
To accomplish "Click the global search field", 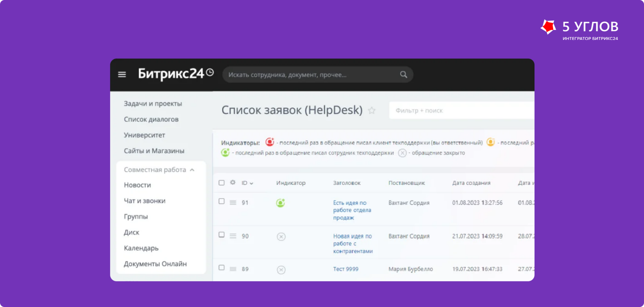I will coord(318,74).
